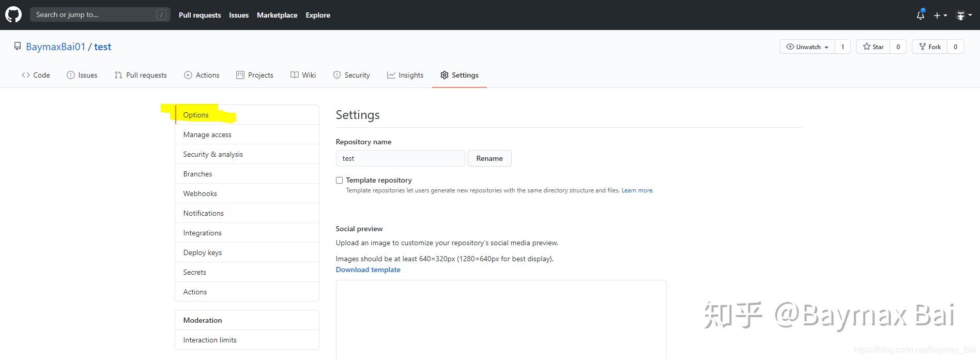Open the plus create-new dropdown
This screenshot has height=359, width=980.
(940, 16)
